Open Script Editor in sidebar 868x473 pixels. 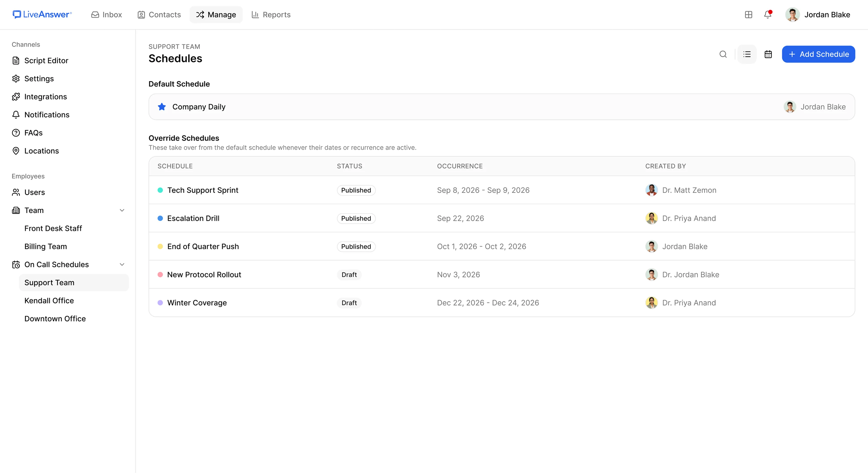click(x=46, y=60)
